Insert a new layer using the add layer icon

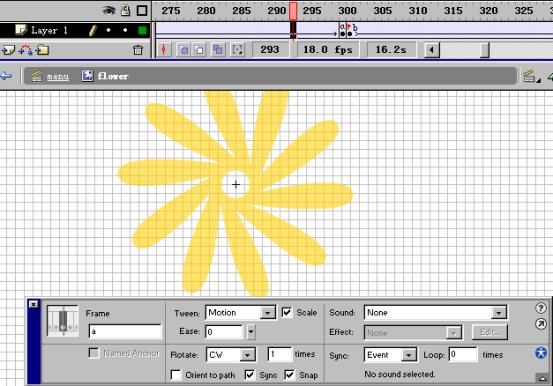point(8,50)
